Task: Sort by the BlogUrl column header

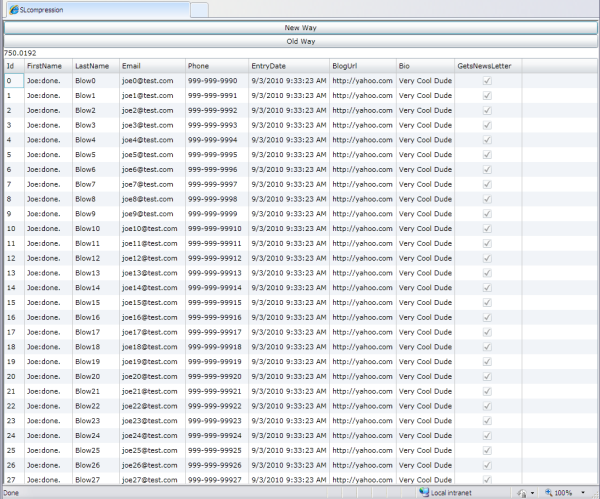Action: point(363,66)
